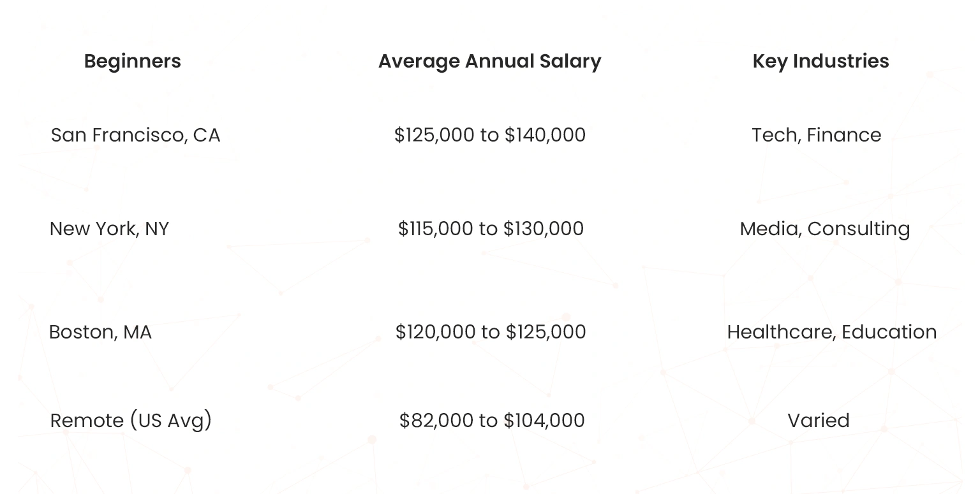
Task: Click the Tech, Finance industries cell
Action: (816, 135)
